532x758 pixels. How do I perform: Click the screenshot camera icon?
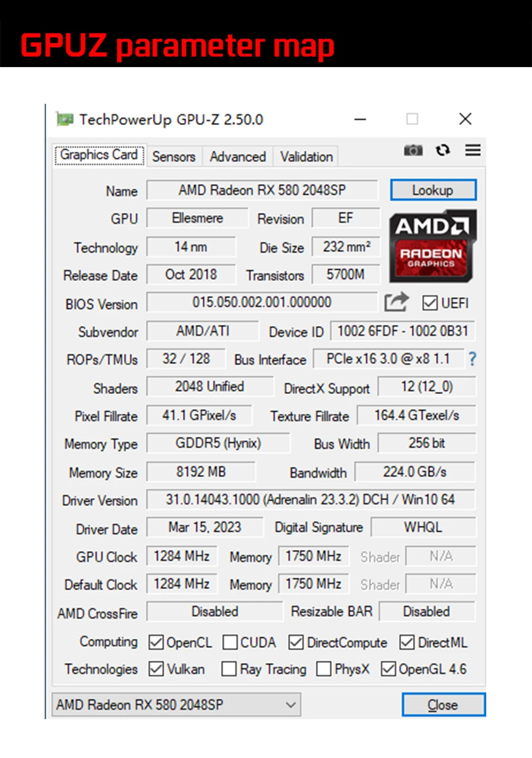pos(413,151)
